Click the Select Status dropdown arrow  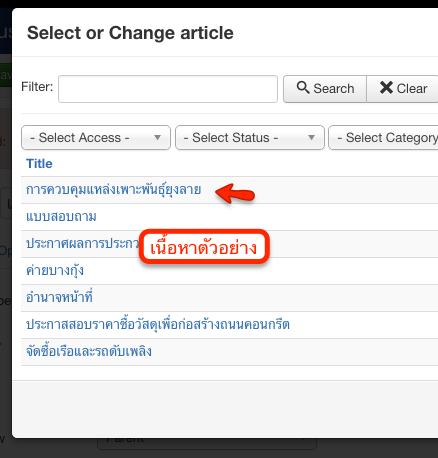[311, 137]
